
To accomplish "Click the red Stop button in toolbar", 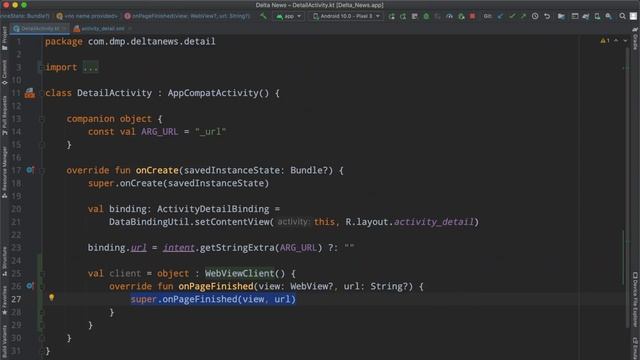I will [472, 16].
